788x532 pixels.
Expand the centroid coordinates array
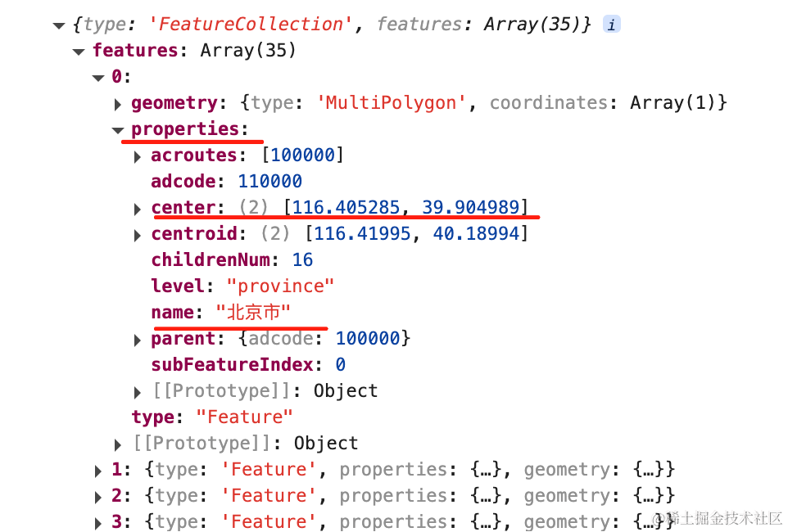pos(137,235)
